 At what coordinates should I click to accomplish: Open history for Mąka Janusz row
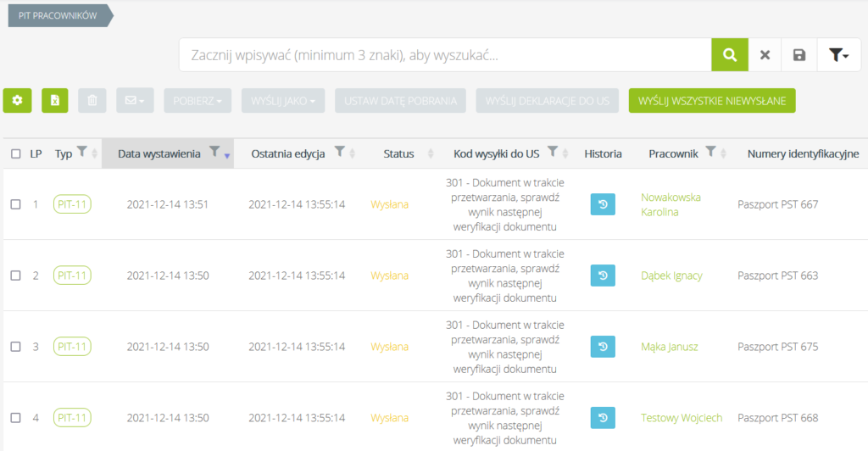pyautogui.click(x=602, y=347)
